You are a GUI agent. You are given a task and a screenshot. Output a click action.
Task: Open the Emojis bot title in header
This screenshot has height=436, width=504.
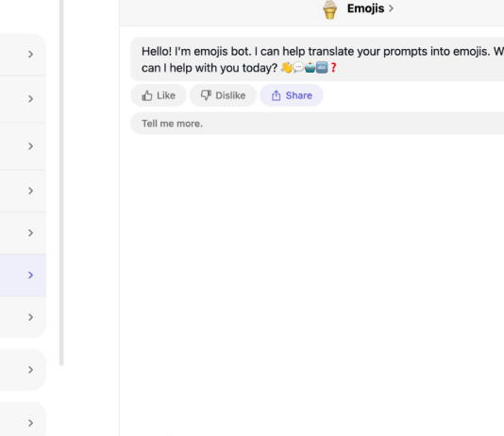[x=365, y=8]
